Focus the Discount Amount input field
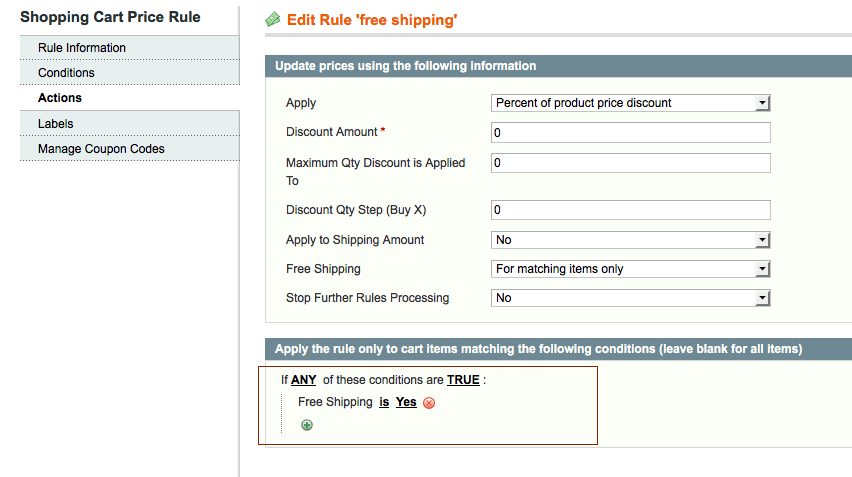Image resolution: width=852 pixels, height=477 pixels. pos(630,133)
